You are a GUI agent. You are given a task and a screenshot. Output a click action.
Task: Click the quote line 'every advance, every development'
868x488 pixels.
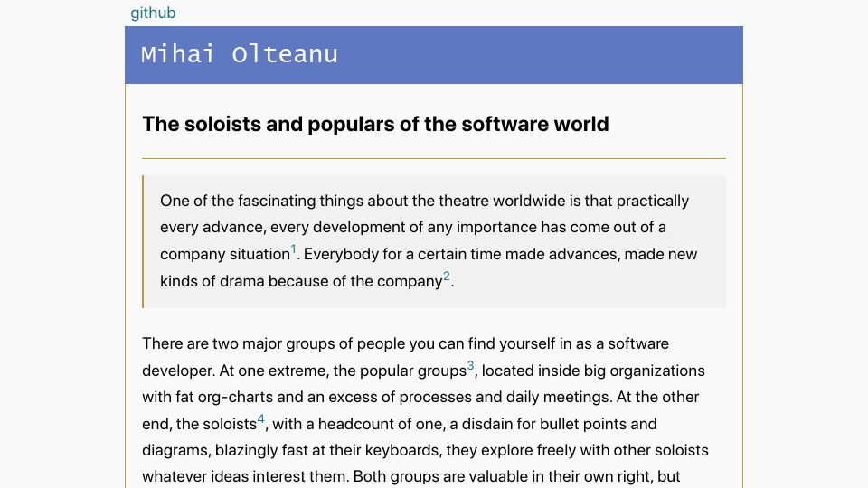(x=282, y=227)
